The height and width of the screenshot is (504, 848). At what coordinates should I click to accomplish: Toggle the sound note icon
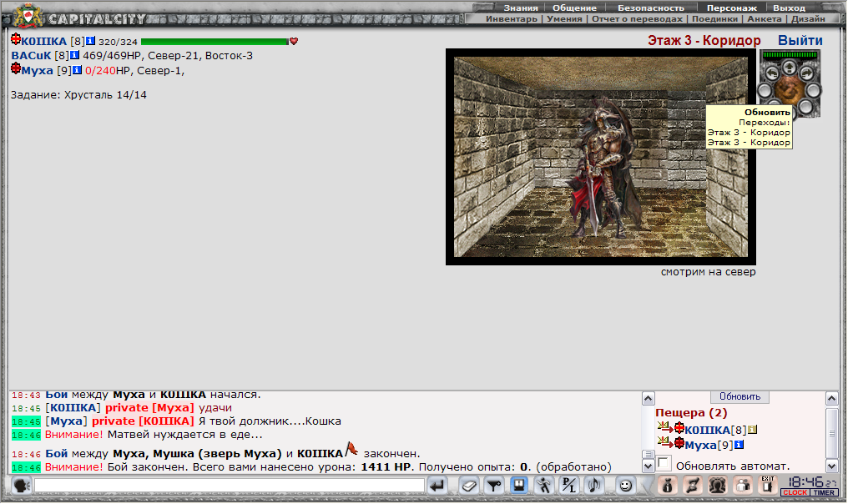pos(593,486)
